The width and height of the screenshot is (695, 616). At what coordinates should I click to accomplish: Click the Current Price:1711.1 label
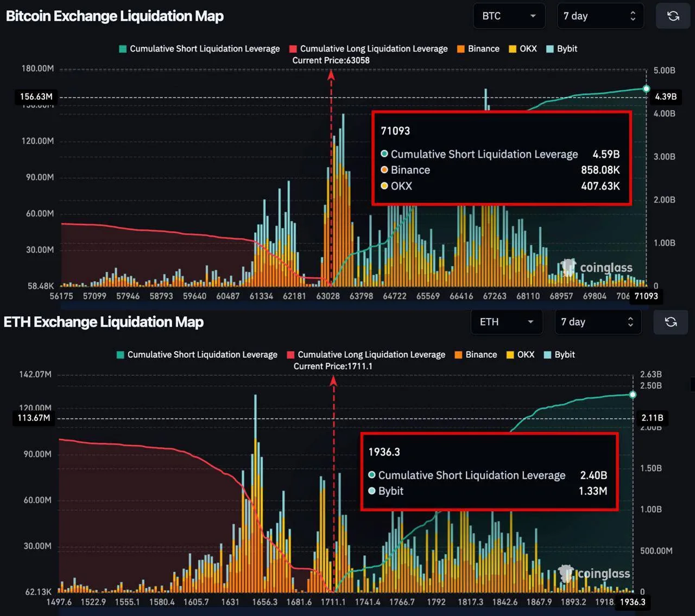333,366
